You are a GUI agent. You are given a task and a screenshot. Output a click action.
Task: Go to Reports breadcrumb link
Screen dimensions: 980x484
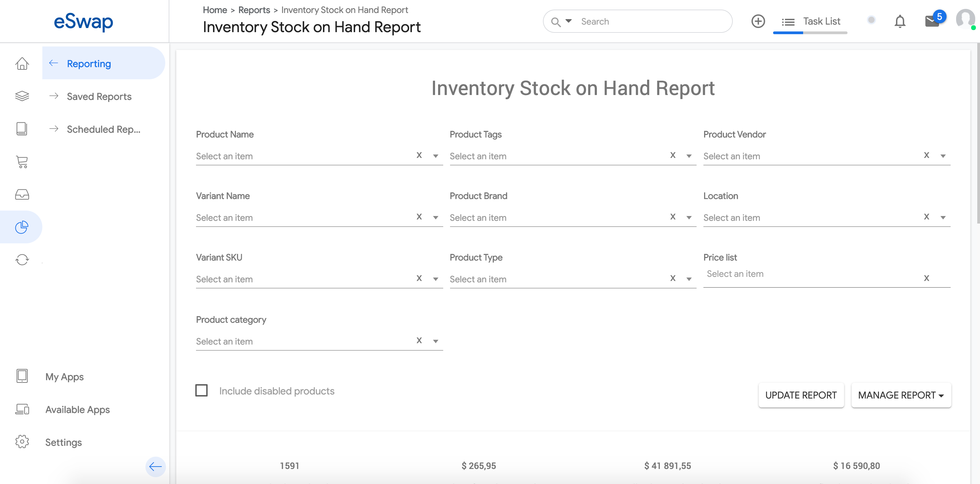[254, 10]
